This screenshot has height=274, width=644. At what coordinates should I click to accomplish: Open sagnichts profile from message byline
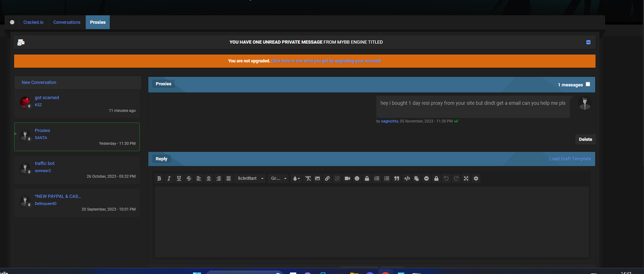(390, 121)
